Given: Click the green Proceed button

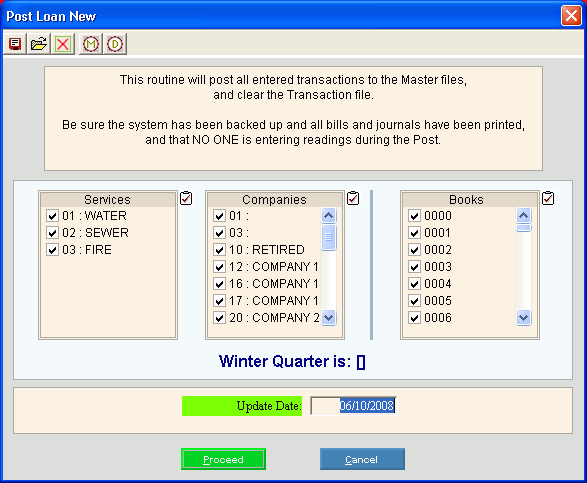Looking at the screenshot, I should point(223,459).
